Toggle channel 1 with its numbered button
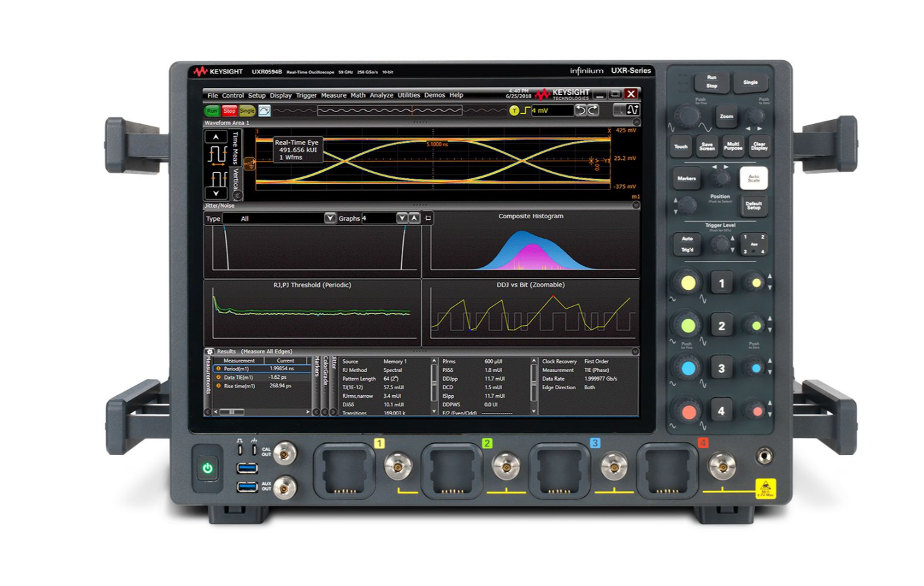This screenshot has height=586, width=924. [721, 283]
